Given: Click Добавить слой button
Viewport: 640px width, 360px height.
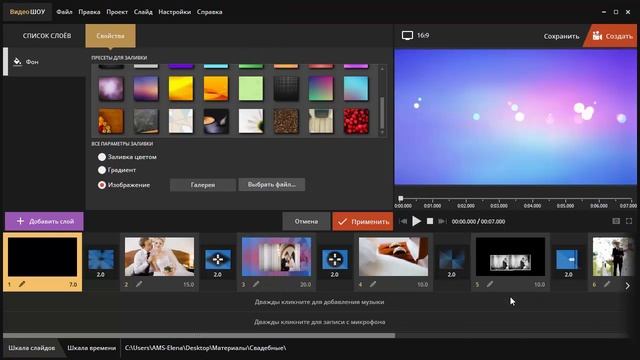Looking at the screenshot, I should point(44,221).
